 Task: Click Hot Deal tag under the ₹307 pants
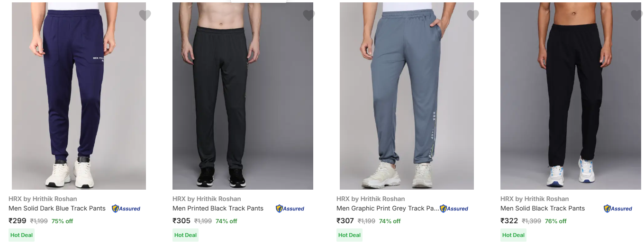coord(349,235)
